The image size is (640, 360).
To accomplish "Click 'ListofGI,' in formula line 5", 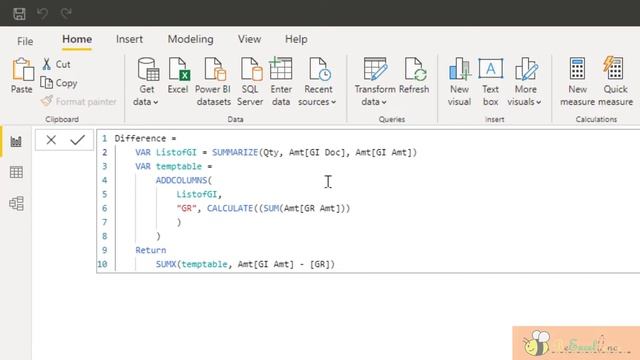I will pos(199,194).
